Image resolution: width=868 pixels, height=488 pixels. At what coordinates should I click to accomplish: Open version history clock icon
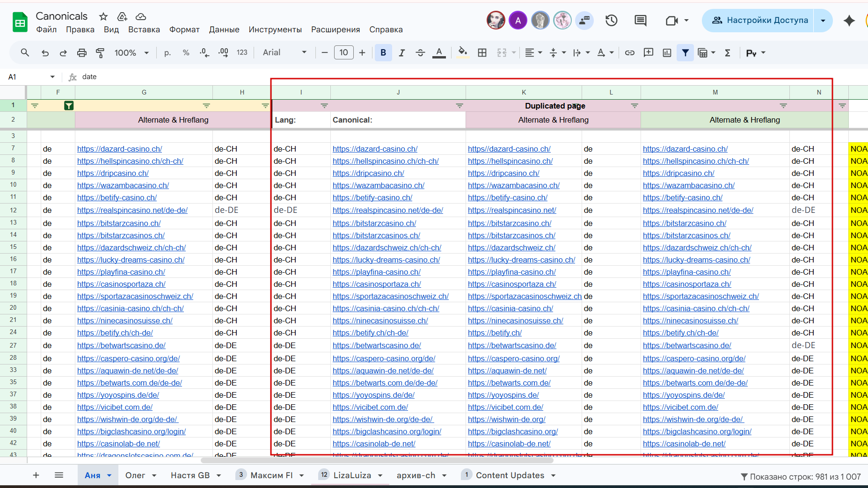pos(611,21)
